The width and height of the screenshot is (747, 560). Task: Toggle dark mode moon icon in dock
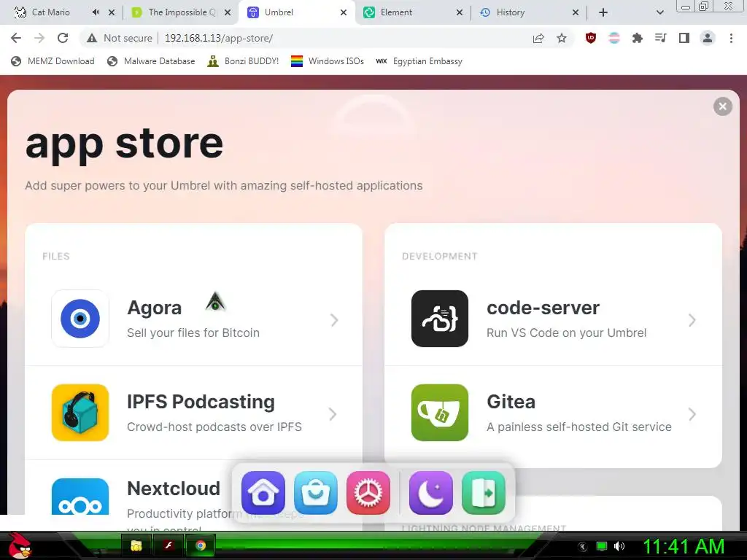[430, 493]
